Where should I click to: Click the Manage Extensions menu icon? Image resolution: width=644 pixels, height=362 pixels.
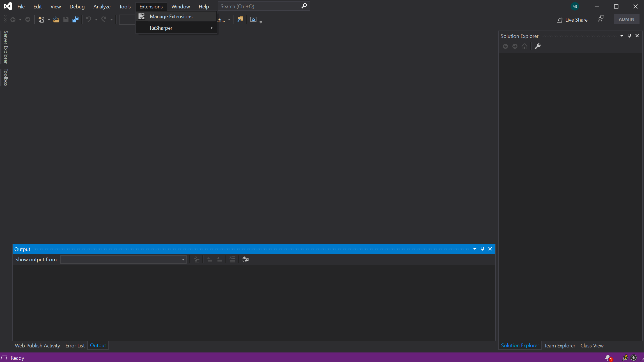point(142,16)
